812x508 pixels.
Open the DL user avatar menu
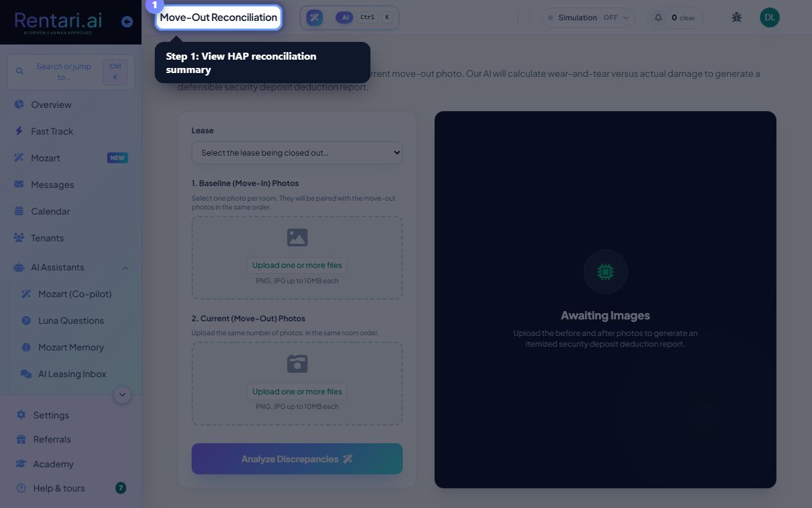769,18
